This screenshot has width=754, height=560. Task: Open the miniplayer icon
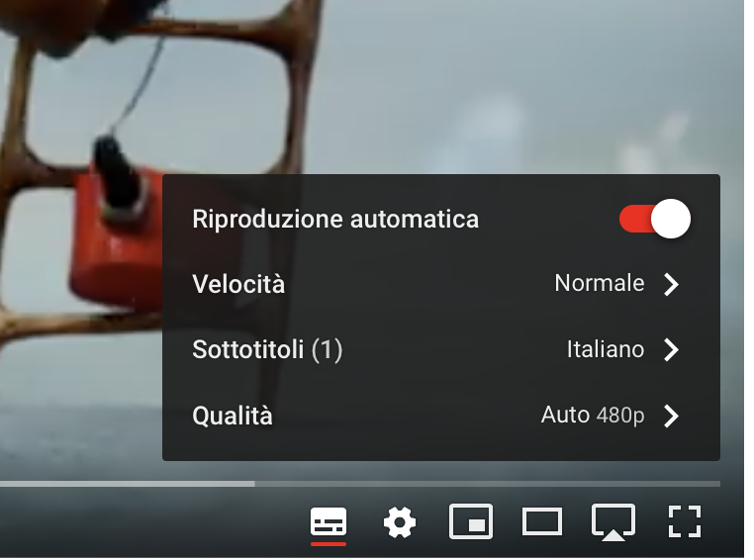click(471, 522)
